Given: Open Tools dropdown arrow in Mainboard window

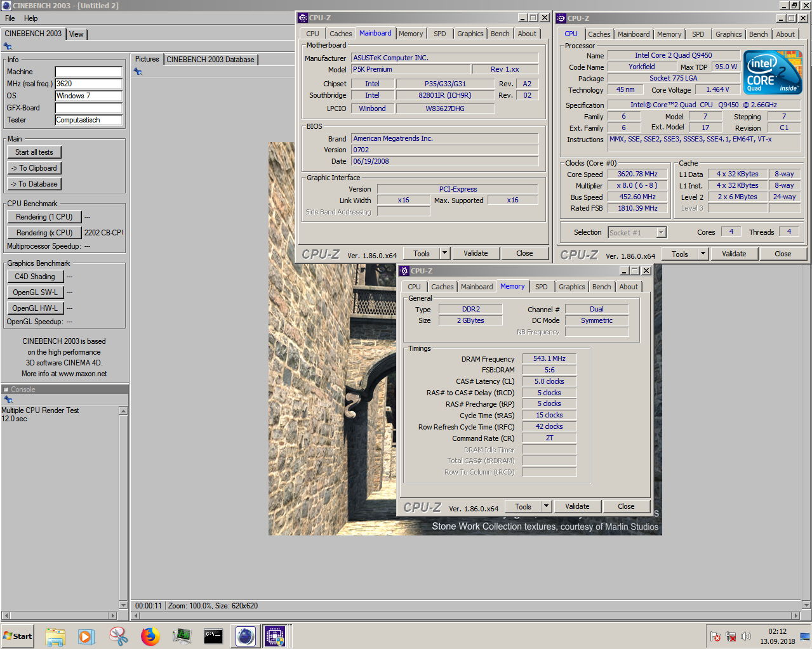Looking at the screenshot, I should pos(444,253).
